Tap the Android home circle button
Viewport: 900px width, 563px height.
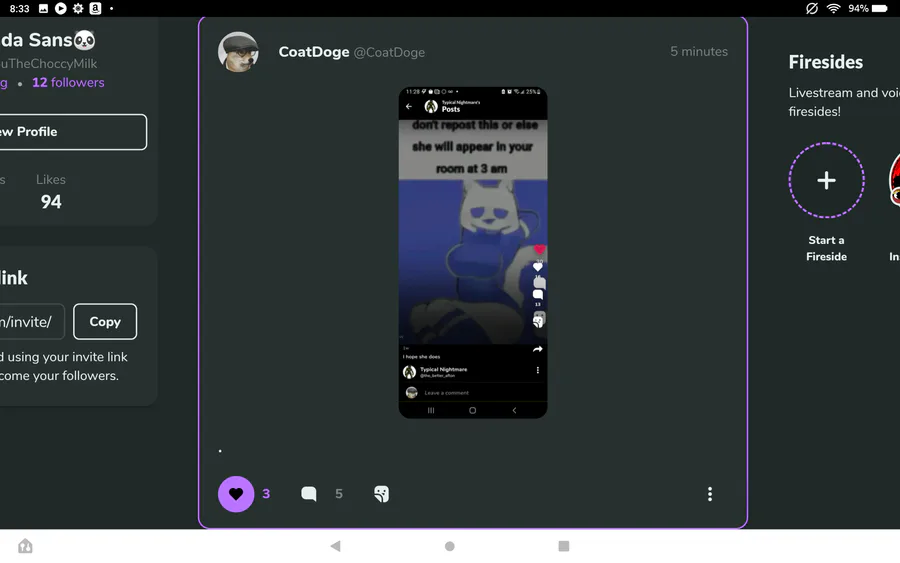[x=449, y=546]
